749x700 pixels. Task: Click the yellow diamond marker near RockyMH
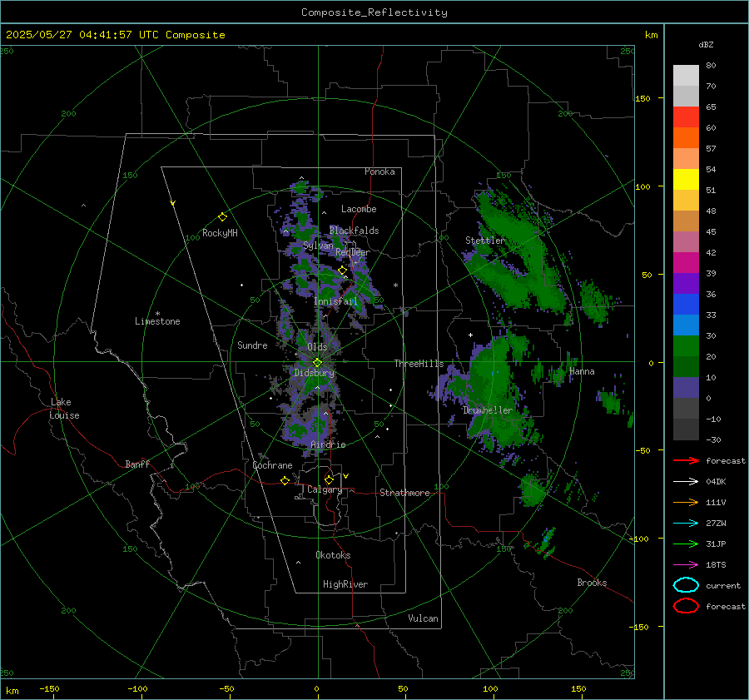point(222,217)
